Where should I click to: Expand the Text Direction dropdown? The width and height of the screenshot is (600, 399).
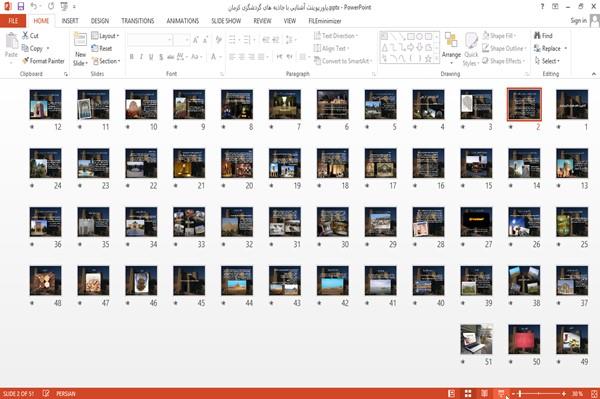click(336, 36)
